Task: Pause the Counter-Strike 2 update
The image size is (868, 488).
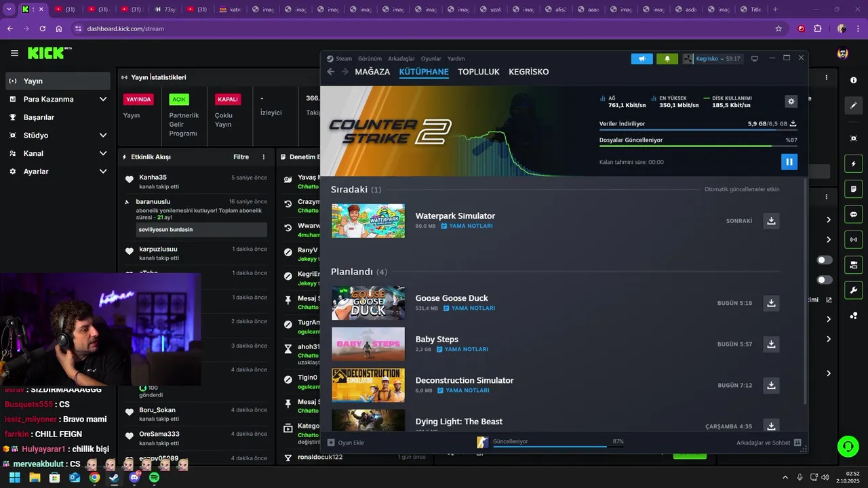Action: pos(789,161)
